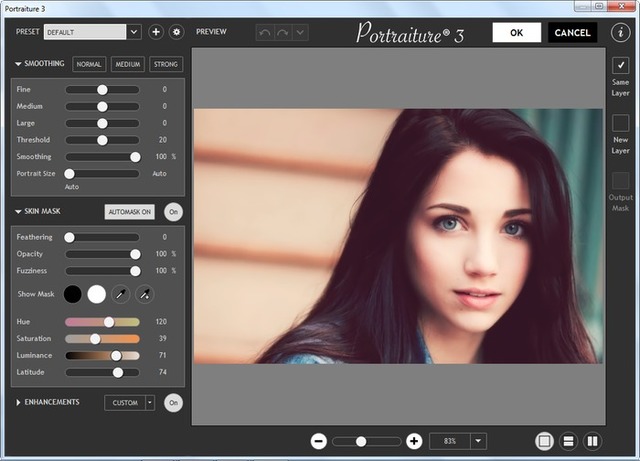Zoom out with the minus icon

tap(318, 441)
